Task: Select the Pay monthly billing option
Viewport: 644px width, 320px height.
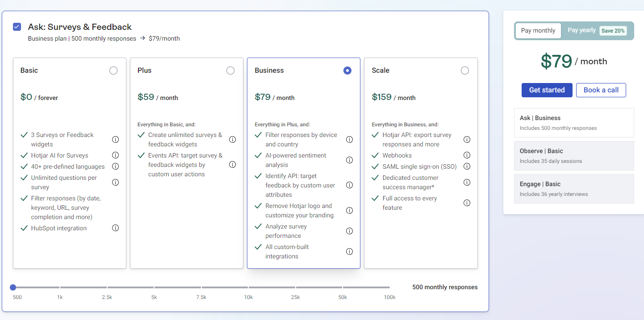Action: click(538, 31)
